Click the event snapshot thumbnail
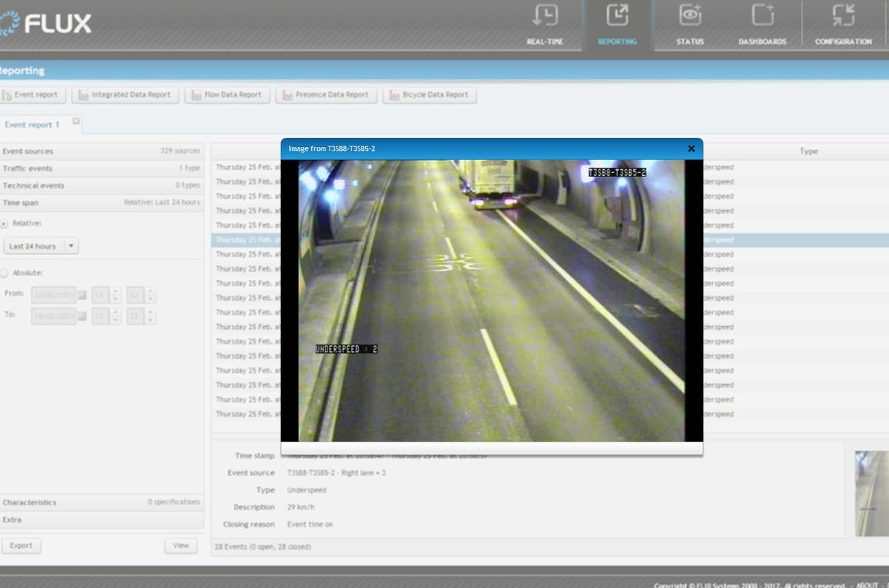 click(872, 493)
